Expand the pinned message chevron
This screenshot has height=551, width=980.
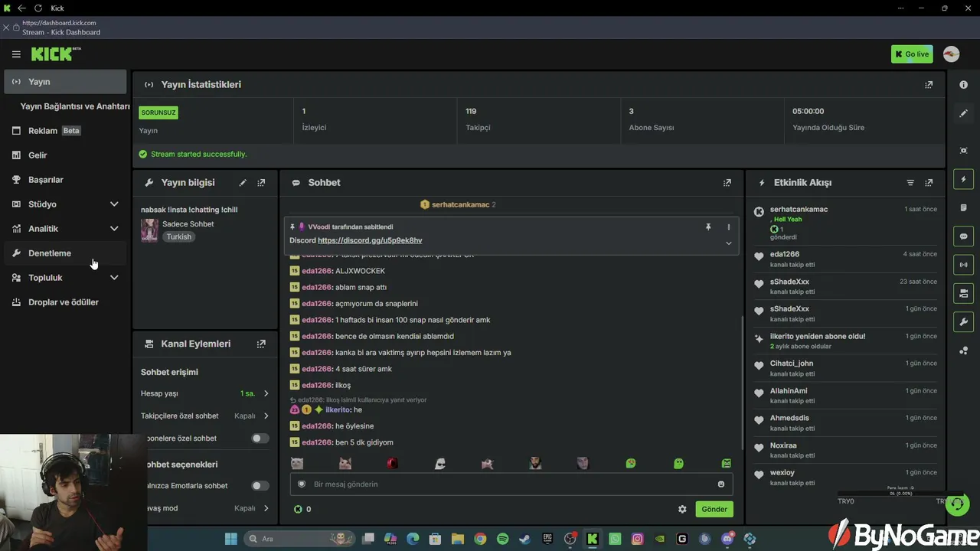tap(728, 243)
